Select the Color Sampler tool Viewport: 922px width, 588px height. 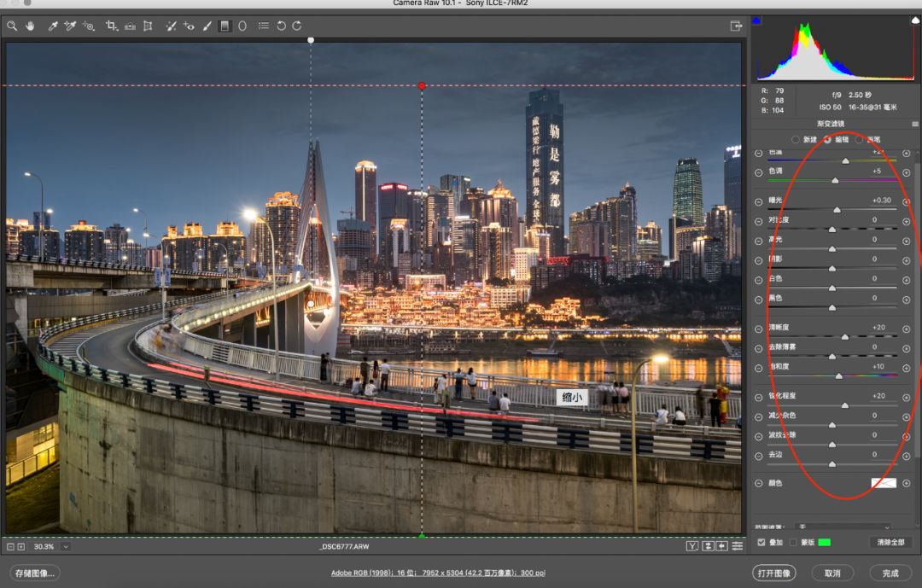click(70, 26)
